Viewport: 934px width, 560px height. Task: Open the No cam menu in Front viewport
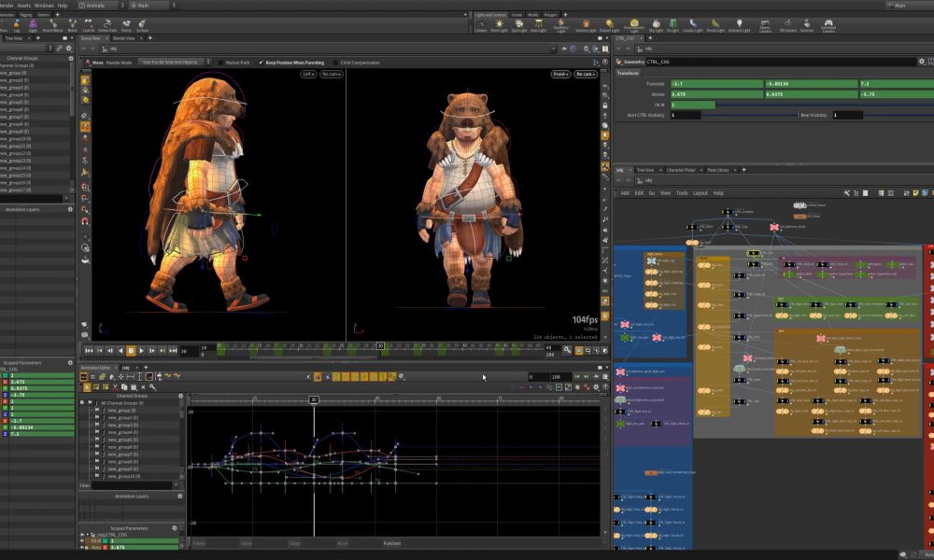(x=586, y=75)
